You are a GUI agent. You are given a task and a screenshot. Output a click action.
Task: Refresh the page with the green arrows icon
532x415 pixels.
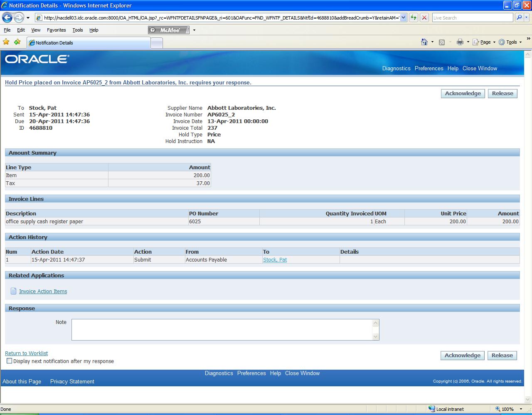click(414, 17)
